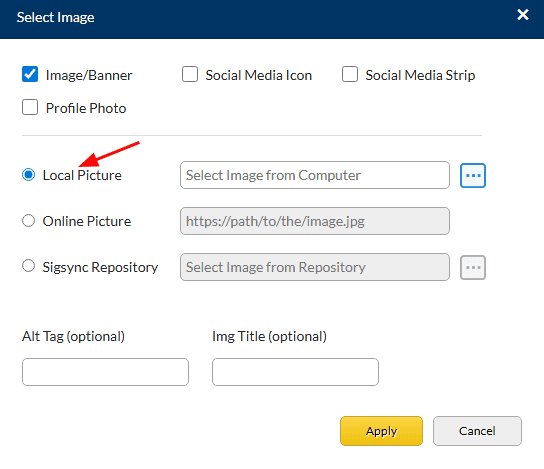The image size is (544, 469).
Task: Open the Sigsync Repository browse ellipsis button
Action: pos(473,267)
